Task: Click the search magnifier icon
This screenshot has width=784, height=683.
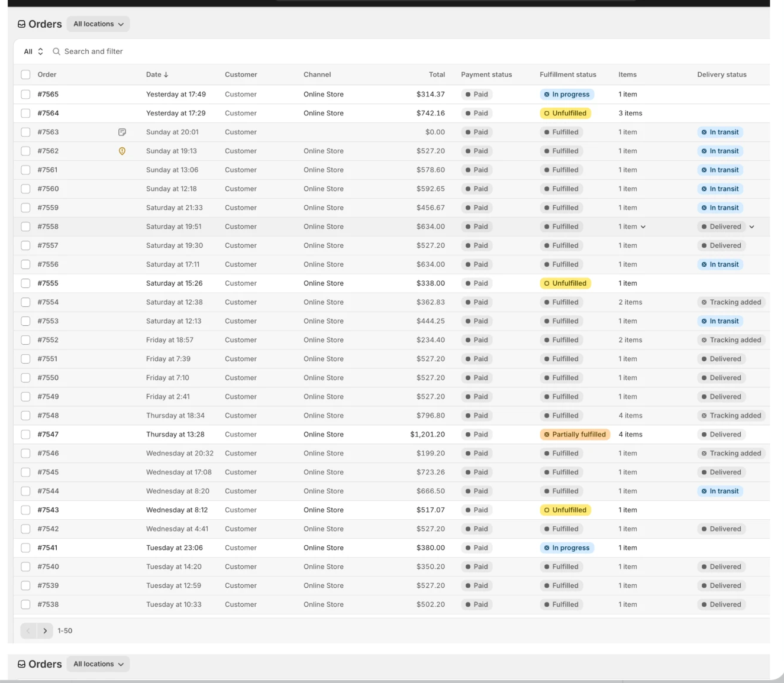Action: click(x=57, y=51)
